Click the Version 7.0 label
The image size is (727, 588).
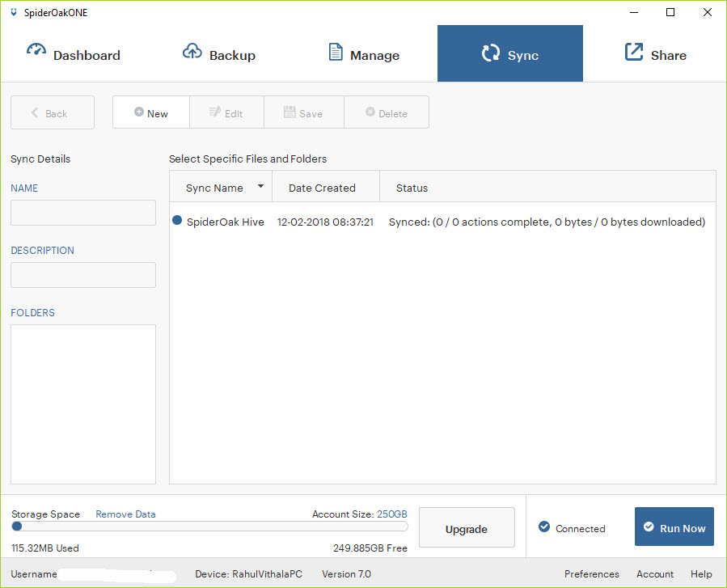pos(346,574)
